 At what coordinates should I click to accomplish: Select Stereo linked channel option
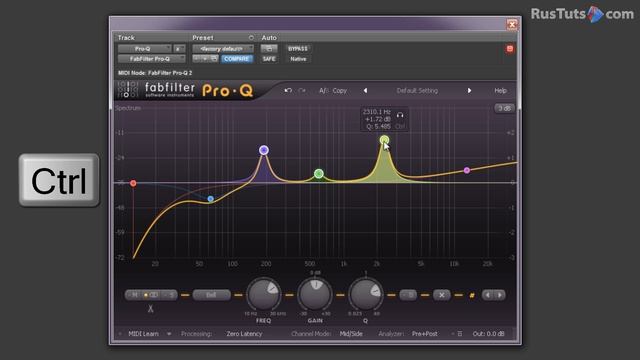click(151, 295)
